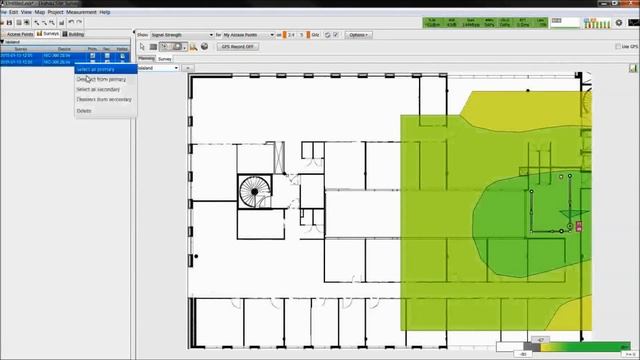Open the My Access Points dropdown

coord(248,35)
